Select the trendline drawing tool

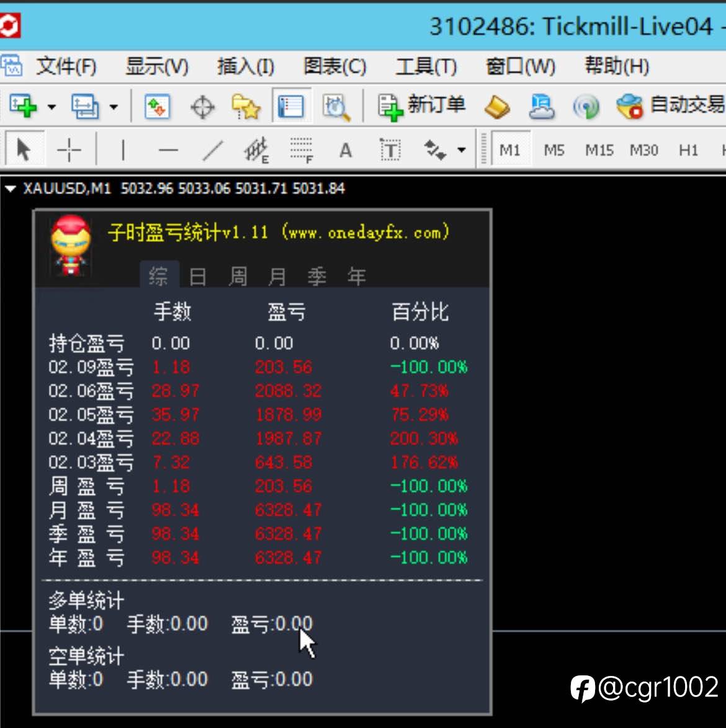tap(213, 151)
